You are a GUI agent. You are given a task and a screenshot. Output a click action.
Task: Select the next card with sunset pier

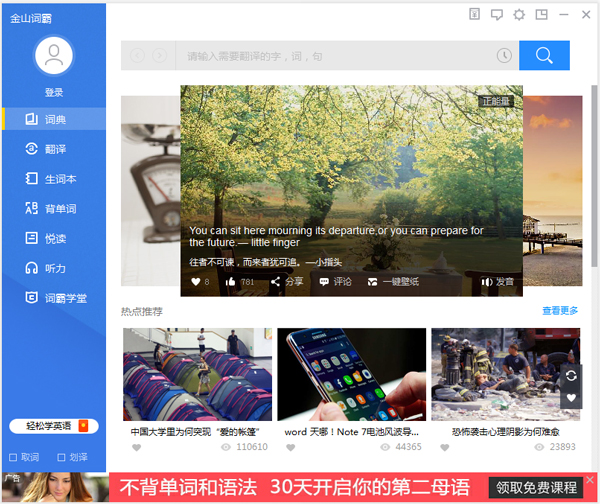pos(553,191)
